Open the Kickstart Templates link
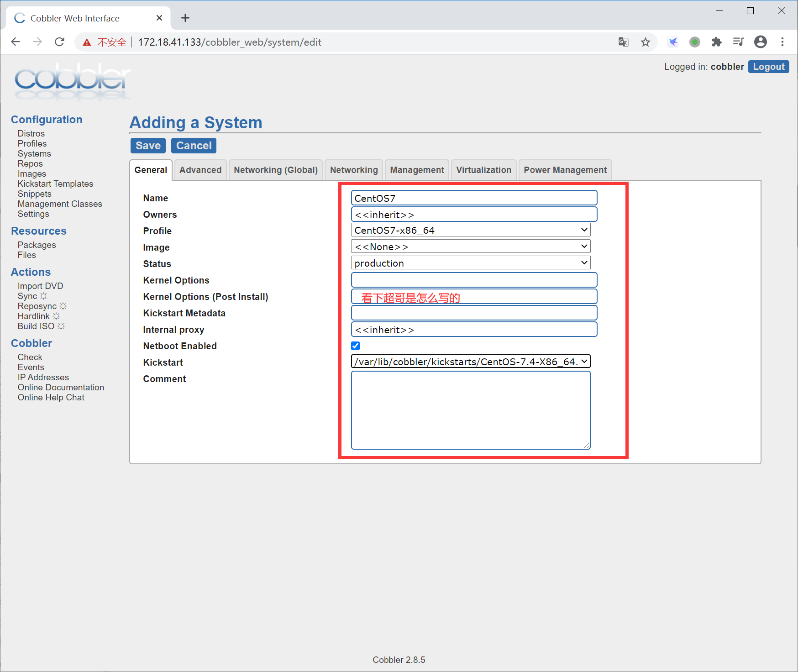The image size is (798, 672). (x=55, y=184)
